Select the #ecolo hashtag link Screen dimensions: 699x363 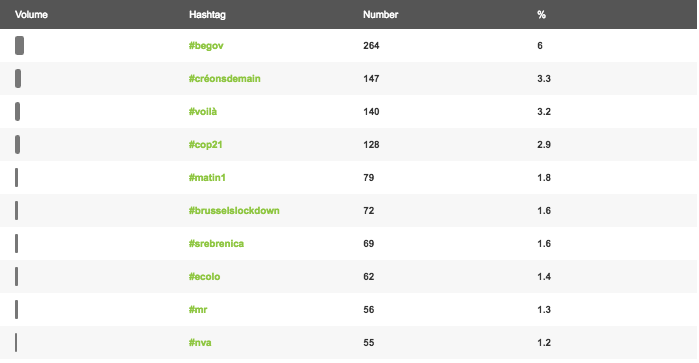[205, 277]
